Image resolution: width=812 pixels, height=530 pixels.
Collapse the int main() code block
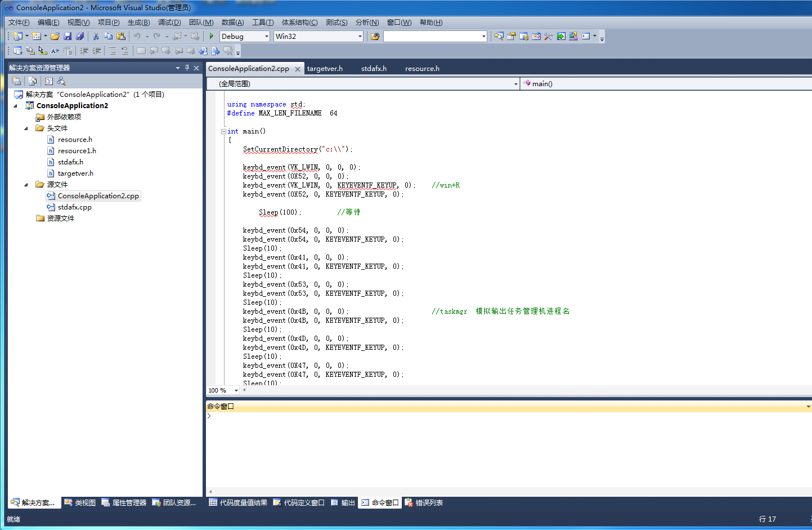coord(223,131)
